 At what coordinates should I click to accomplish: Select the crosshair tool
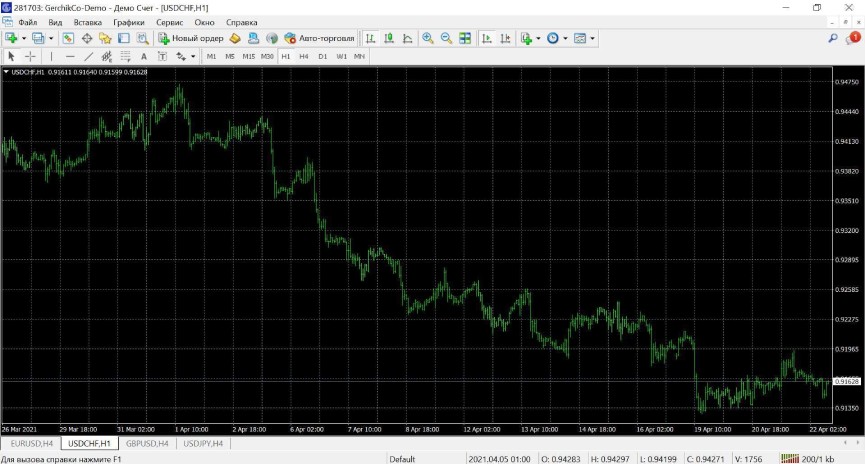tap(30, 56)
